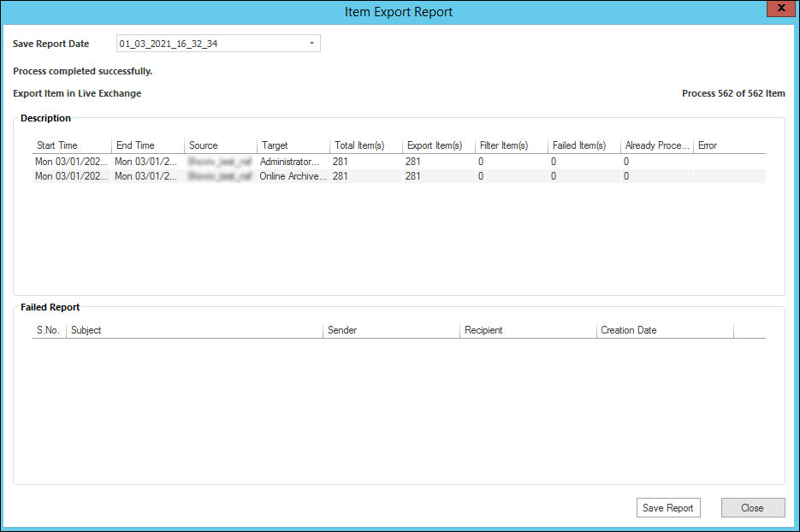This screenshot has height=532, width=800.
Task: Click the Export Item(s) column header
Action: [x=439, y=145]
